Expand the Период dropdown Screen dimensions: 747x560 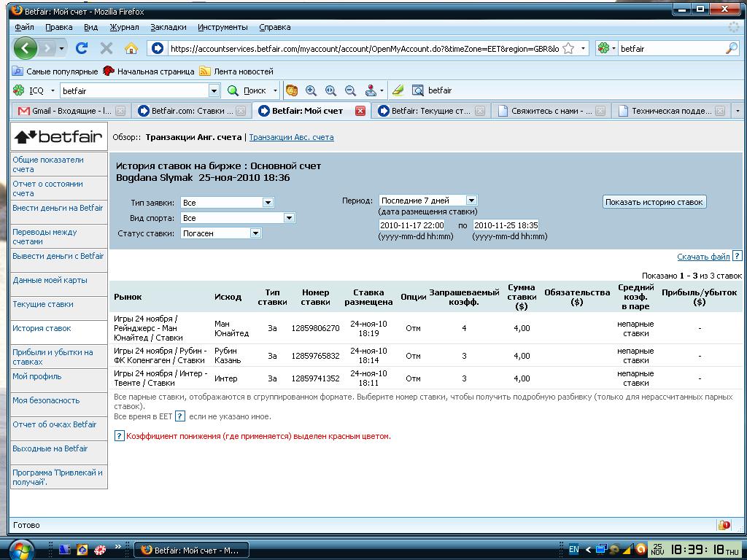[x=471, y=201]
